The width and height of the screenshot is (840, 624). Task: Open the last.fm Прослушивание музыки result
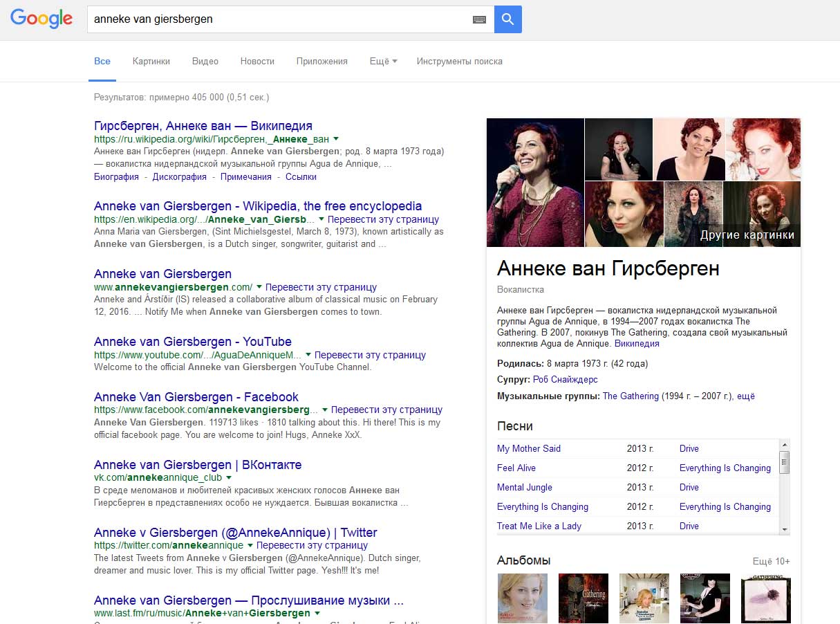coord(249,600)
